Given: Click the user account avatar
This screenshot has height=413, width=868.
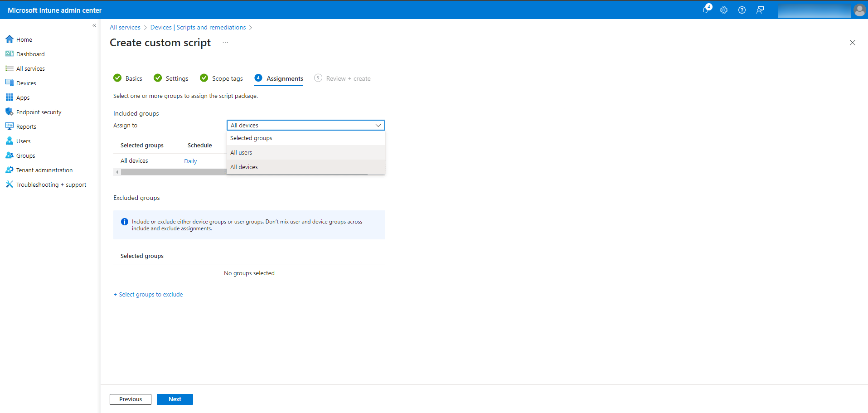Looking at the screenshot, I should coord(859,10).
